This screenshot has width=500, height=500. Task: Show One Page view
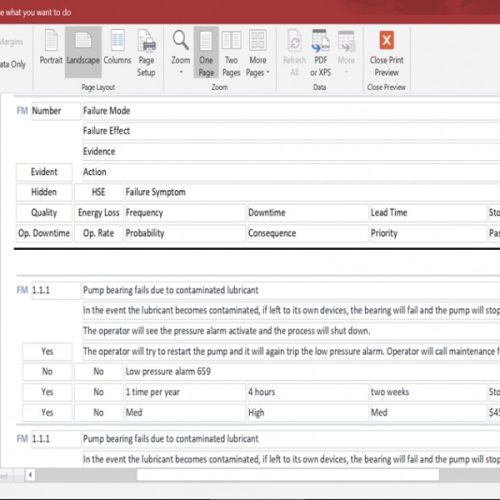tap(206, 52)
